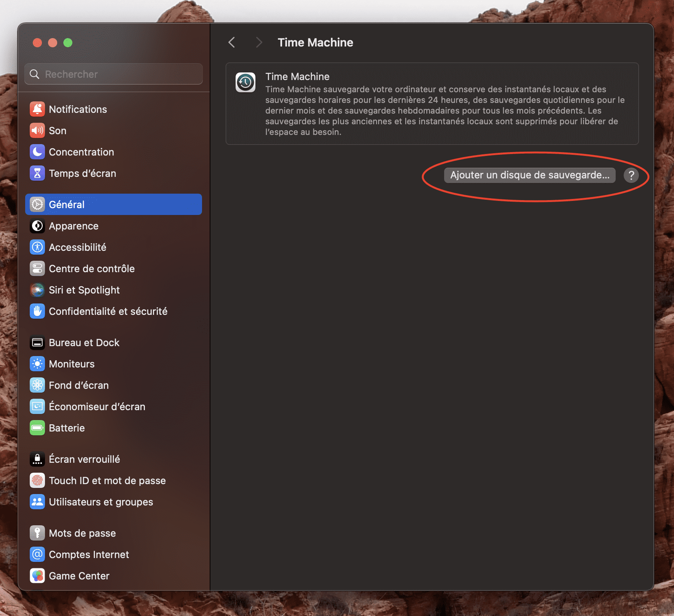Open the help question mark button
This screenshot has width=674, height=616.
(631, 175)
